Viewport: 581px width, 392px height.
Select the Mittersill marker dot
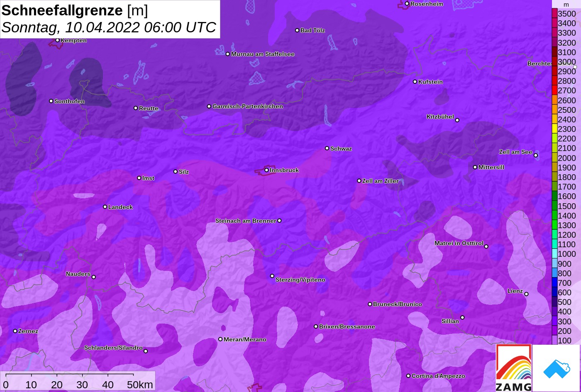(x=475, y=167)
